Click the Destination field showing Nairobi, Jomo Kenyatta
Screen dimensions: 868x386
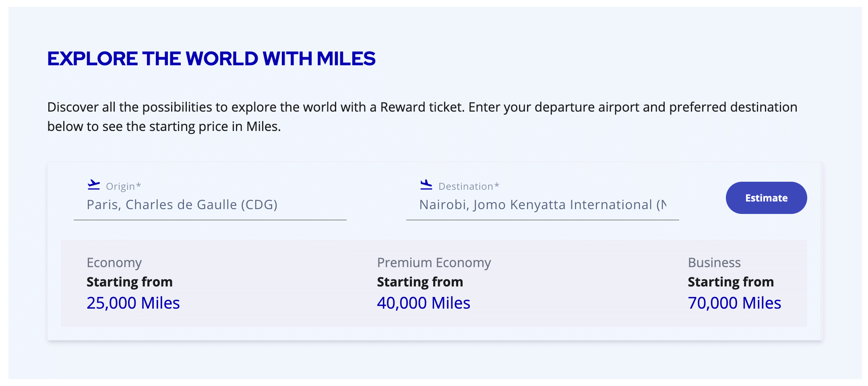pos(542,205)
